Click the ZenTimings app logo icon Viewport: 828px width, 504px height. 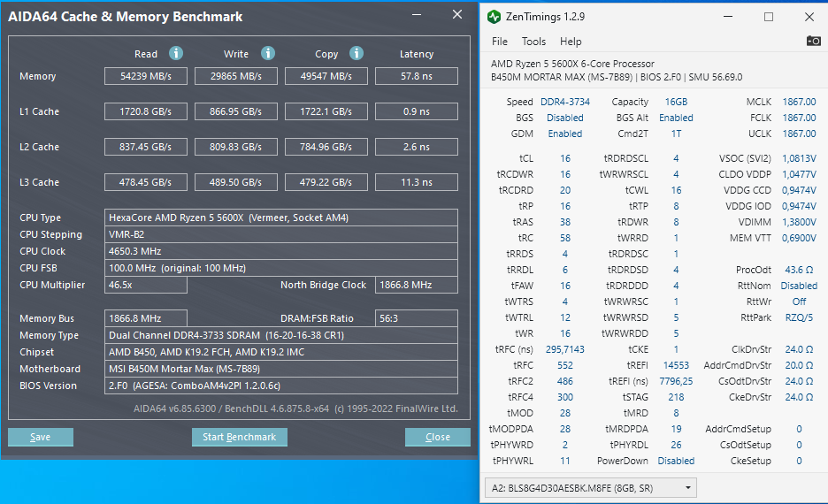pos(494,17)
